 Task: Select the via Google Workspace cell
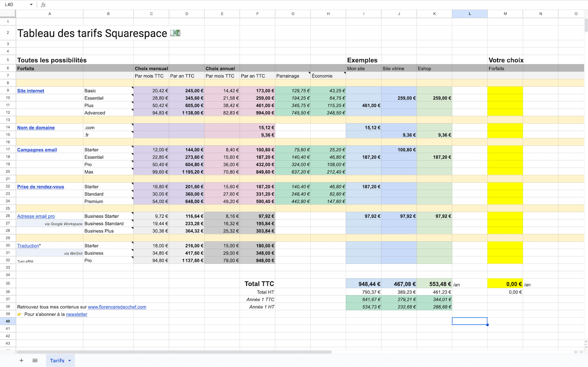[x=50, y=224]
